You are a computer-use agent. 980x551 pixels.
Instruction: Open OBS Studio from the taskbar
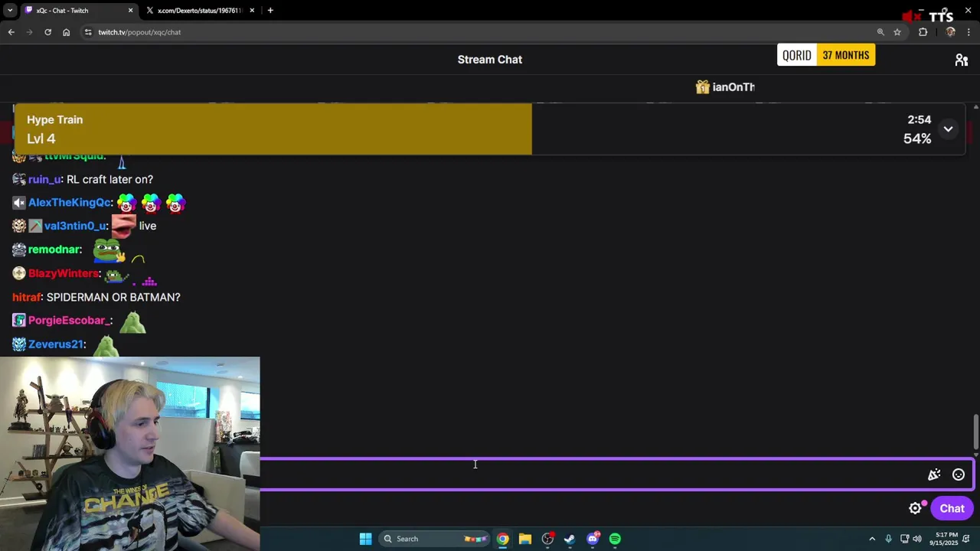[x=547, y=539]
